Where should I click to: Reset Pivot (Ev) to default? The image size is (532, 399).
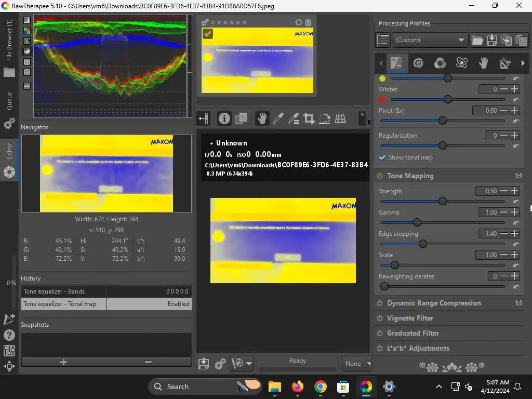click(516, 121)
